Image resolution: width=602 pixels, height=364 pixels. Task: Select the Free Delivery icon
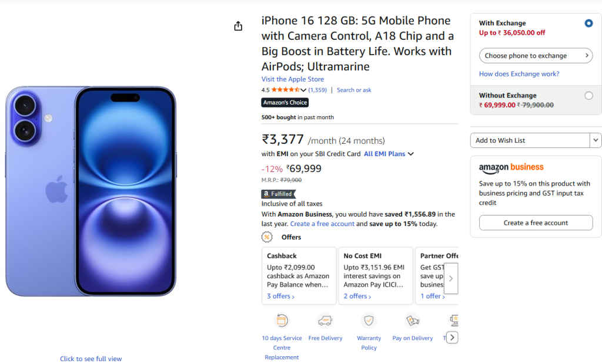click(325, 320)
